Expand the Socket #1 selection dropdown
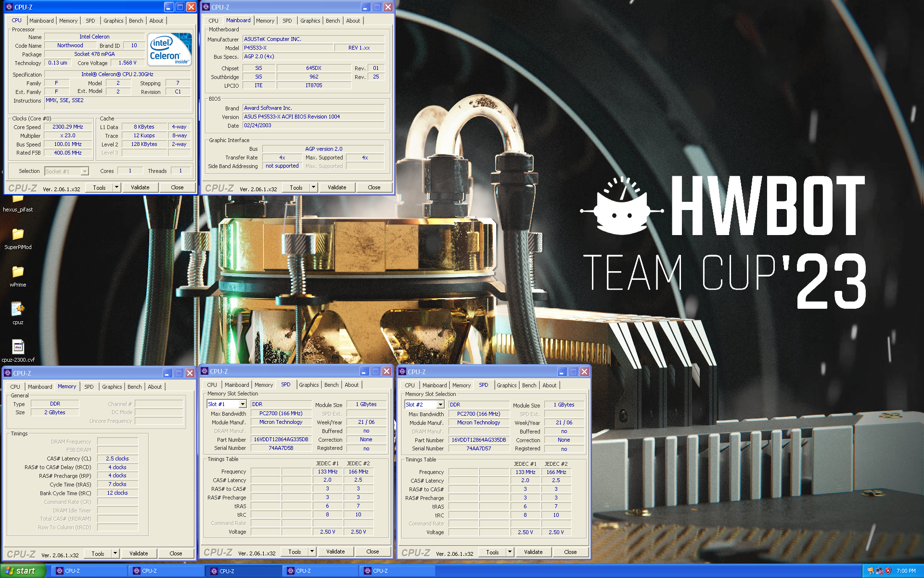The width and height of the screenshot is (924, 578). coord(85,171)
